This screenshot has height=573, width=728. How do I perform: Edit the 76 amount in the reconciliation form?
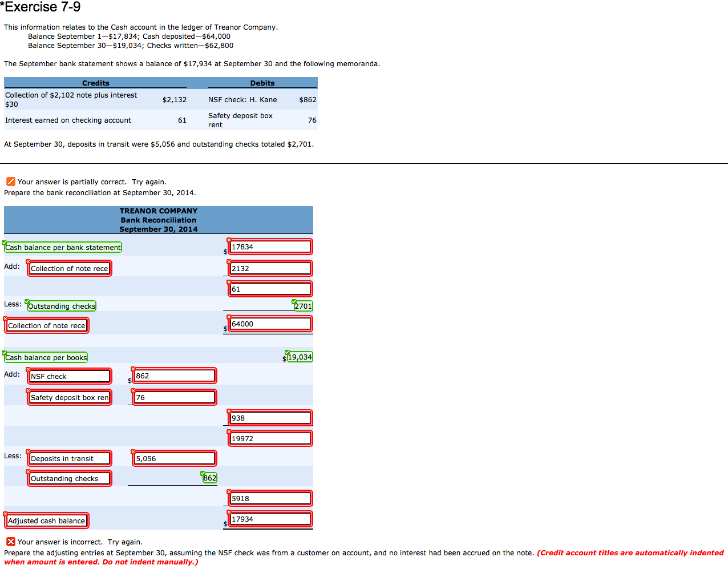[x=175, y=397]
